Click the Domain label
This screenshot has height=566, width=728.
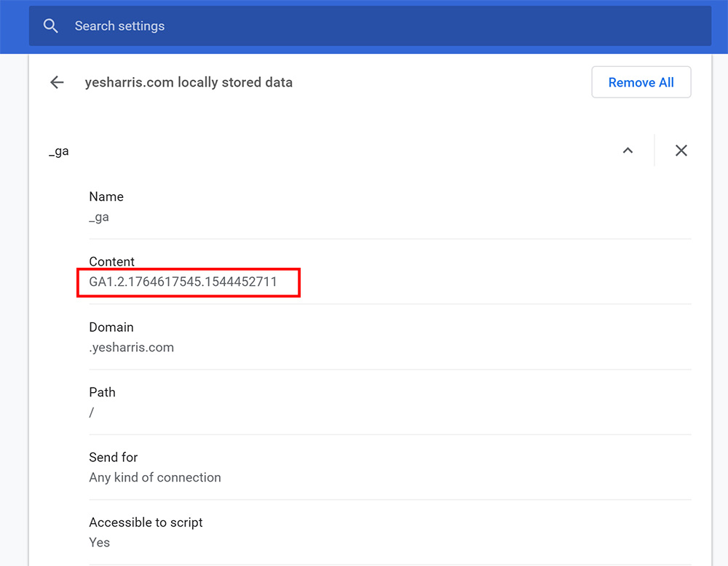(111, 327)
